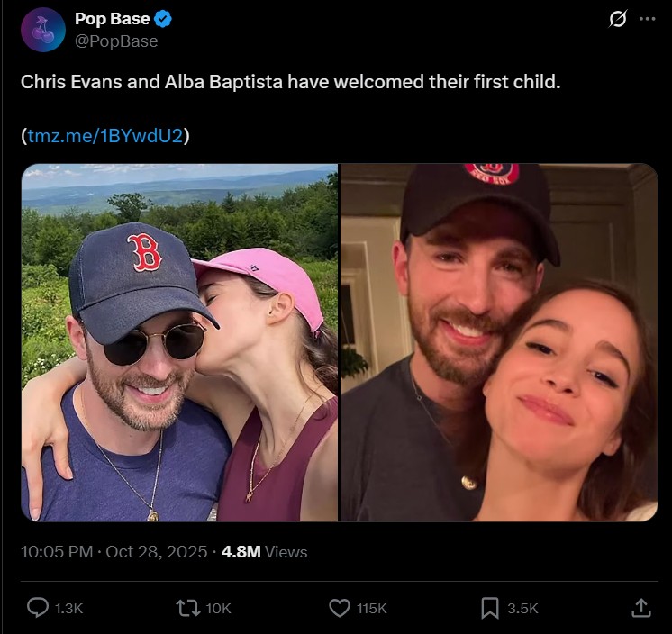672x634 pixels.
Task: Click the 1.3K replies count
Action: (69, 609)
